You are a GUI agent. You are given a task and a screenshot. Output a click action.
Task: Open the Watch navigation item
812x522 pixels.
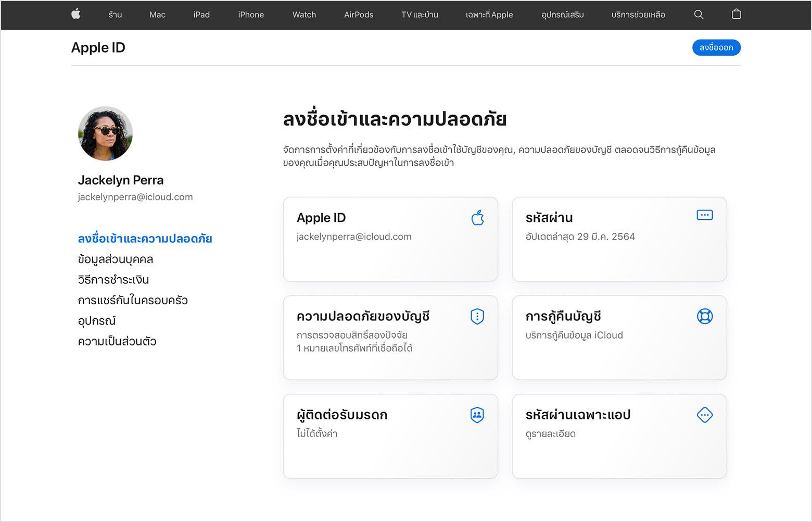click(x=304, y=15)
